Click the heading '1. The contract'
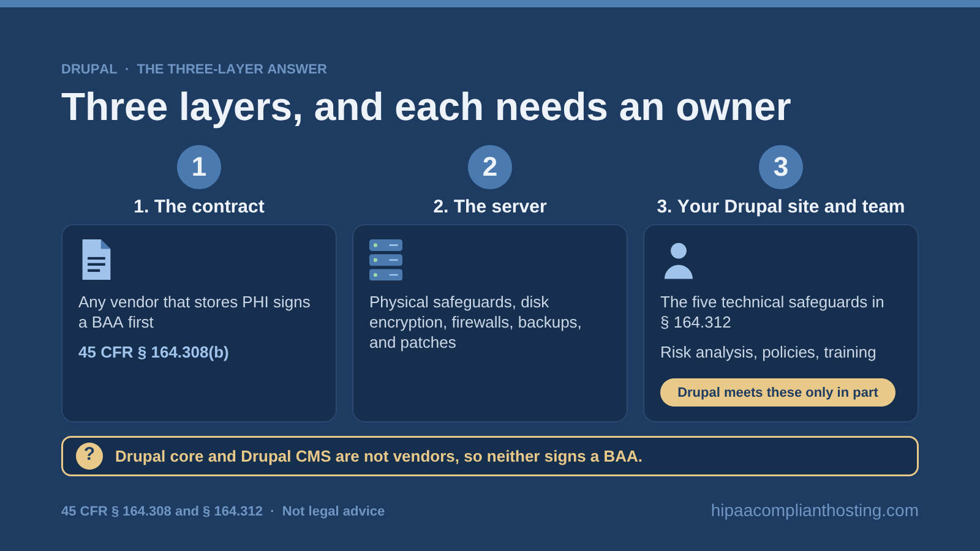This screenshot has width=980, height=551. (x=199, y=206)
